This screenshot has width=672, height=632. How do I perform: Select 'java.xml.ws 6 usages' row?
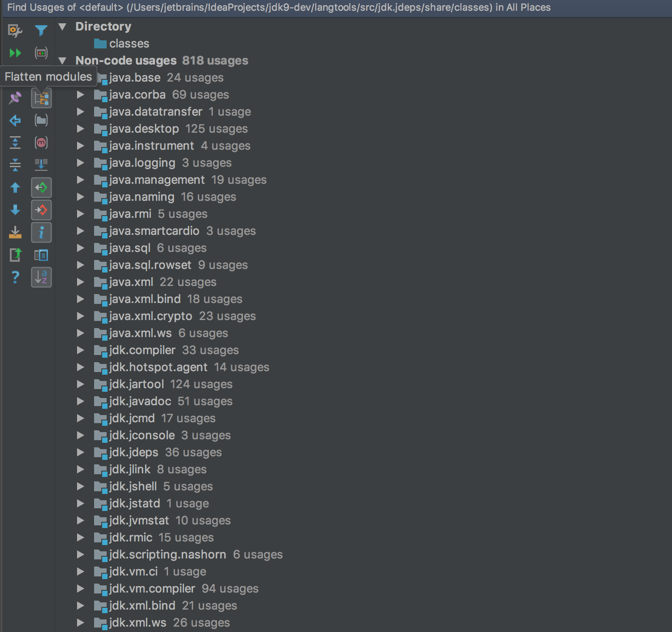click(161, 333)
